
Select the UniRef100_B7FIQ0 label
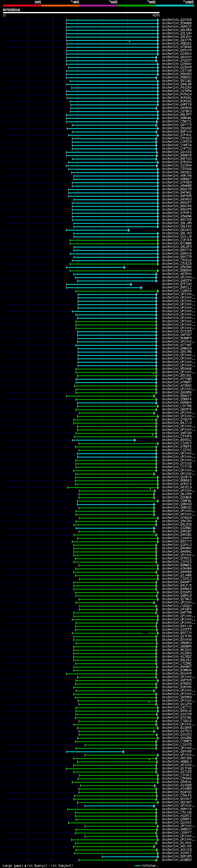[x=177, y=284]
